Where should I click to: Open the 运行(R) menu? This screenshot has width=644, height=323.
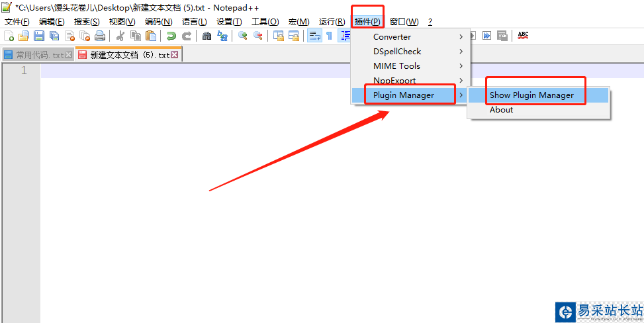(332, 22)
